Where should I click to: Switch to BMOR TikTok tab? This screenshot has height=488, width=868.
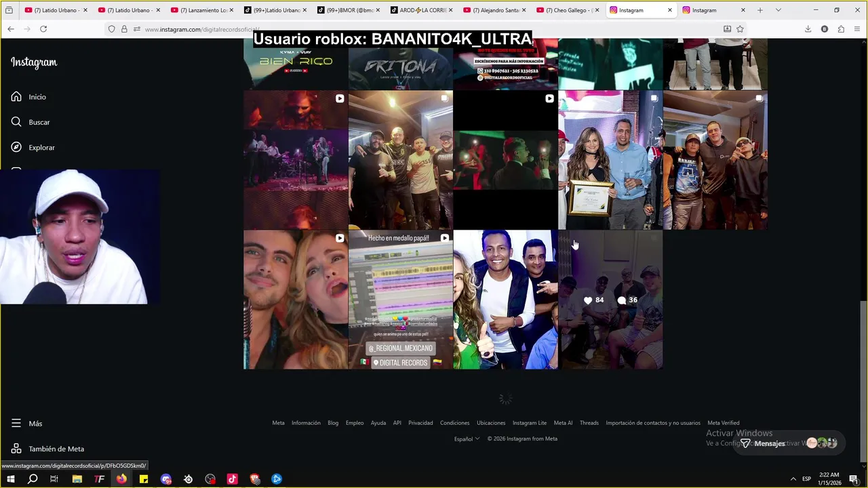click(x=347, y=10)
